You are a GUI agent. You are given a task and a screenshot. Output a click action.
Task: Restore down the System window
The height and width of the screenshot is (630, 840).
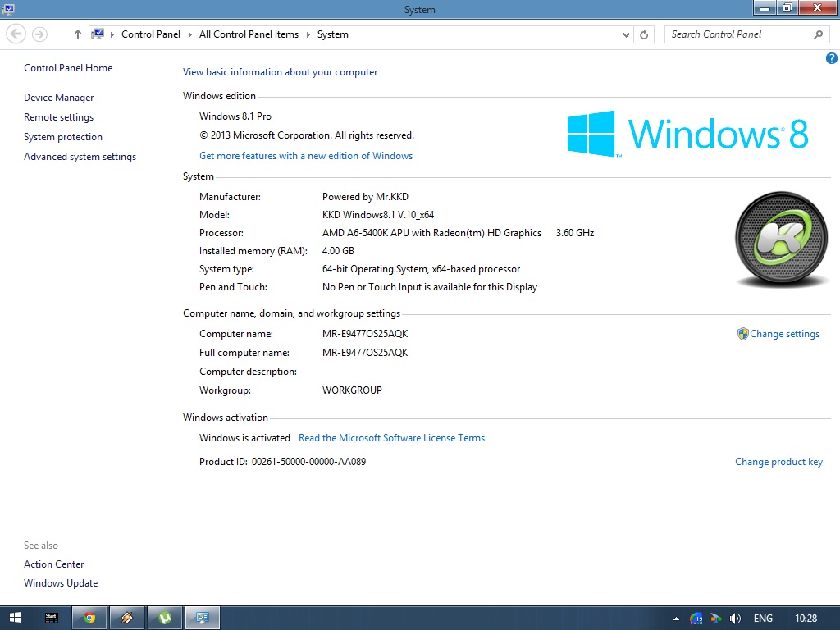pos(787,8)
